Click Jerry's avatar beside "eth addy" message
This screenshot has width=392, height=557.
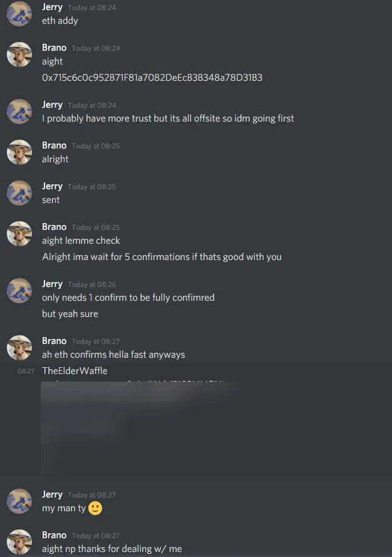click(x=19, y=14)
